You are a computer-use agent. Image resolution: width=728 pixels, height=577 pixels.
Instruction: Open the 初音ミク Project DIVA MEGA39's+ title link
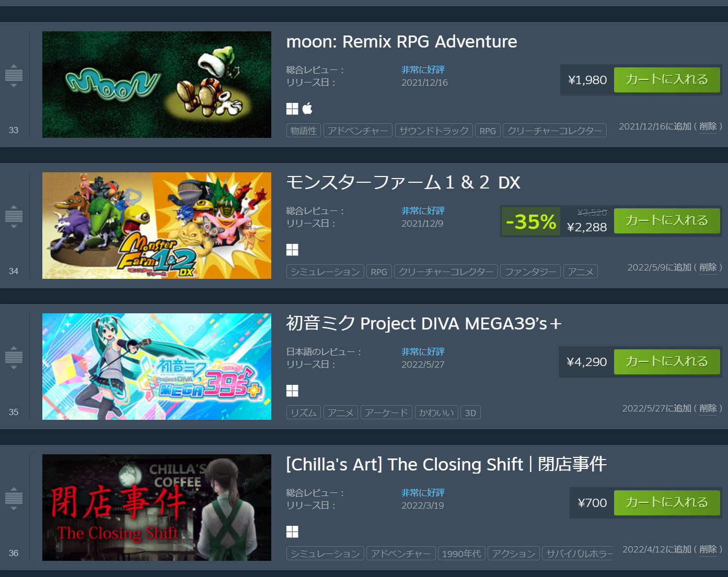[x=424, y=324]
